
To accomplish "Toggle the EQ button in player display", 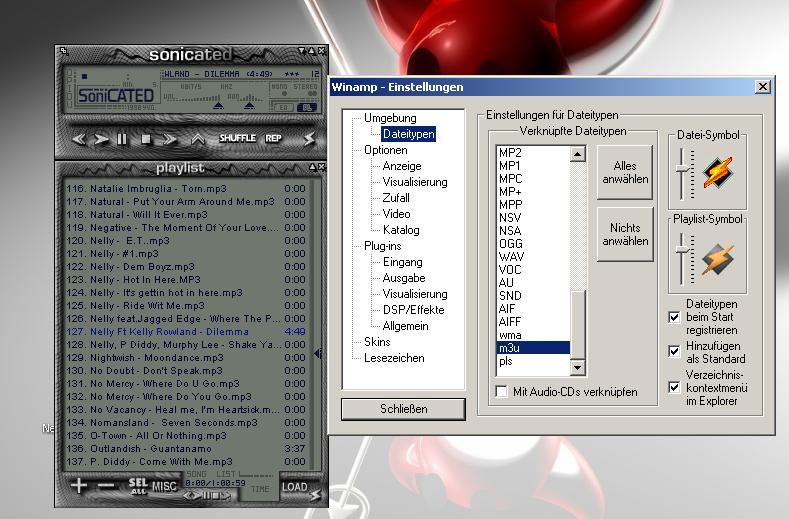I will (x=283, y=107).
